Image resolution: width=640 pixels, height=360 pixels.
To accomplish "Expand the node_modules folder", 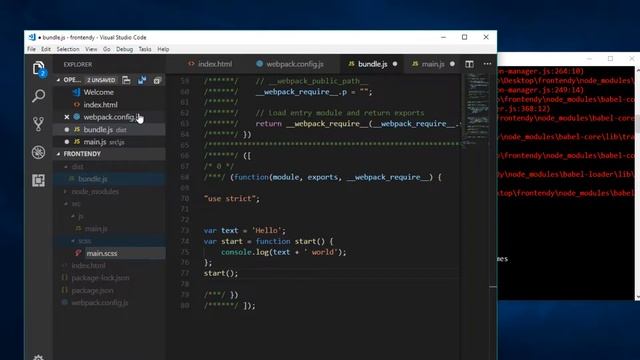I will pos(66,191).
